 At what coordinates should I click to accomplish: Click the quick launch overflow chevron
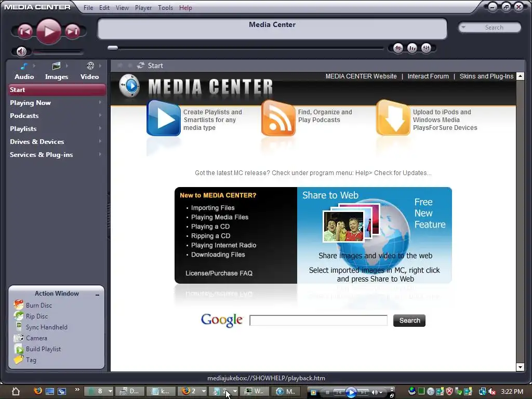(77, 389)
